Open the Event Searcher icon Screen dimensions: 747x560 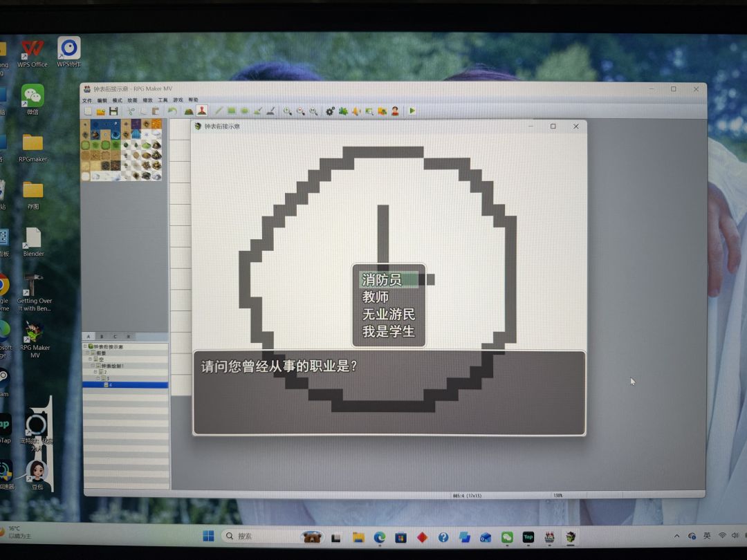tap(369, 111)
